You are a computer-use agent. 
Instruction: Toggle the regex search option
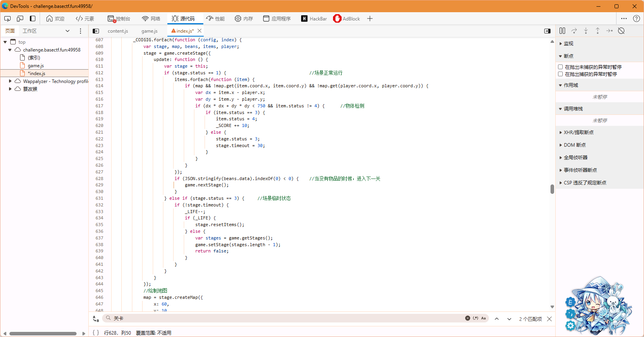pyautogui.click(x=476, y=318)
